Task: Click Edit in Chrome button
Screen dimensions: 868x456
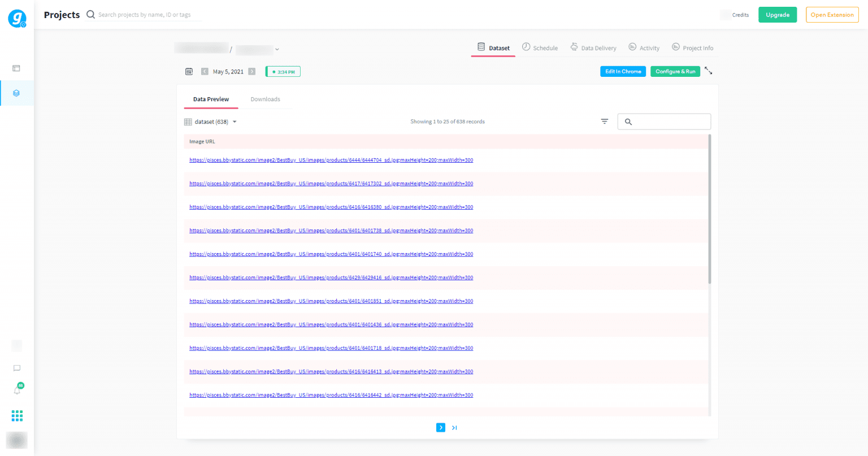Action: pos(623,72)
